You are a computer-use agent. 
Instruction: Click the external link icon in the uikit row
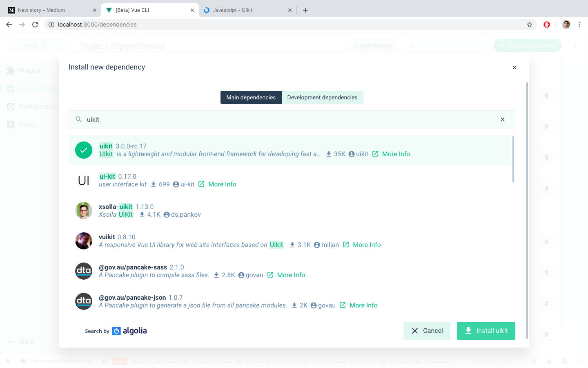click(x=375, y=154)
